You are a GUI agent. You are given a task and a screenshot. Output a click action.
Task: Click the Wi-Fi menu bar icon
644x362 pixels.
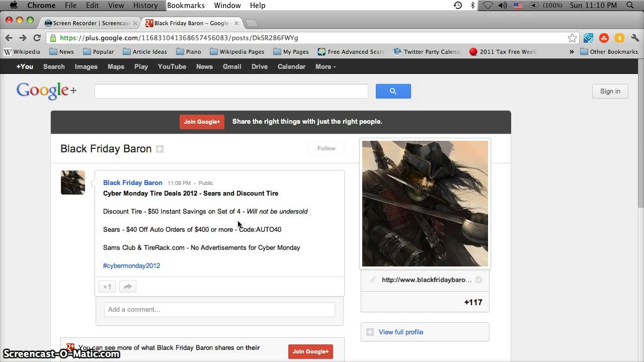[488, 6]
